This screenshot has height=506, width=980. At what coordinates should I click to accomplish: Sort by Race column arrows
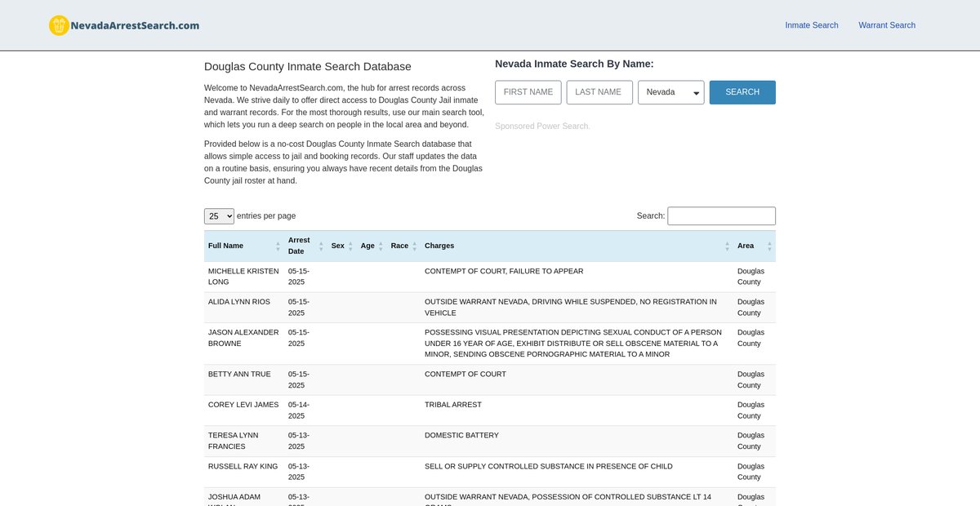pos(414,246)
